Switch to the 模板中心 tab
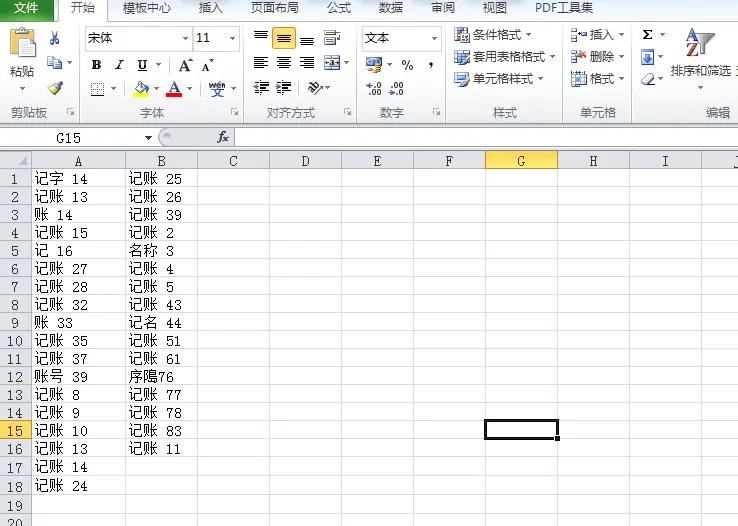Viewport: 738px width, 526px height. point(146,8)
